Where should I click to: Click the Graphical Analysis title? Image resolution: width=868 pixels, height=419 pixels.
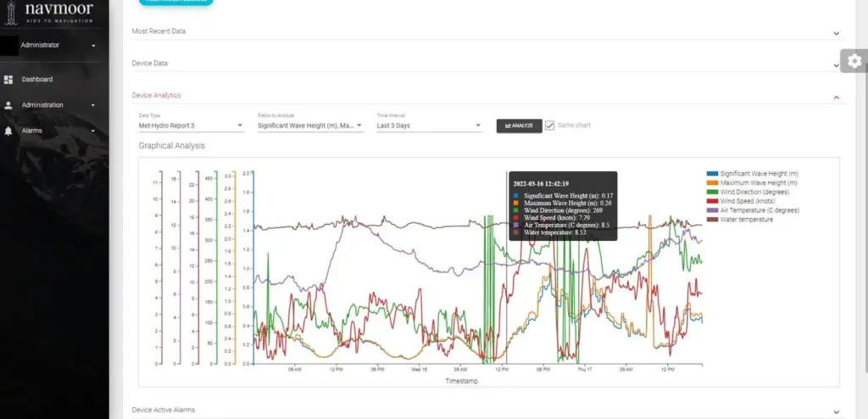click(171, 146)
